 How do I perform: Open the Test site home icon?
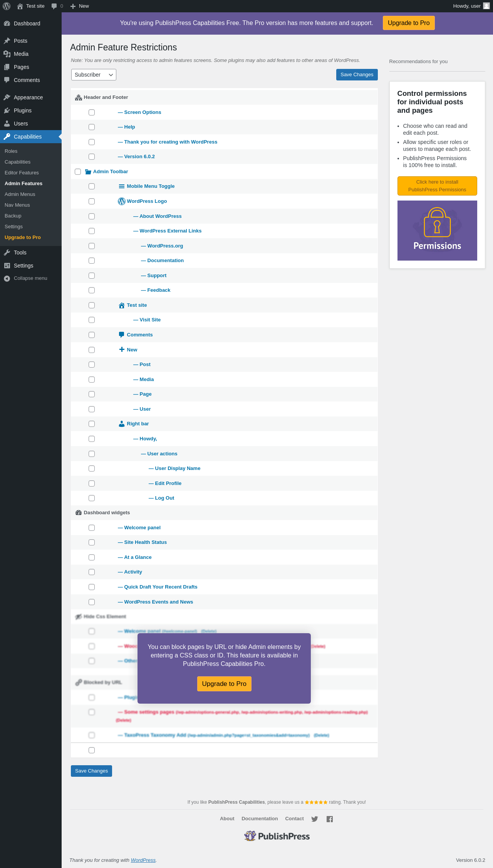click(x=20, y=6)
